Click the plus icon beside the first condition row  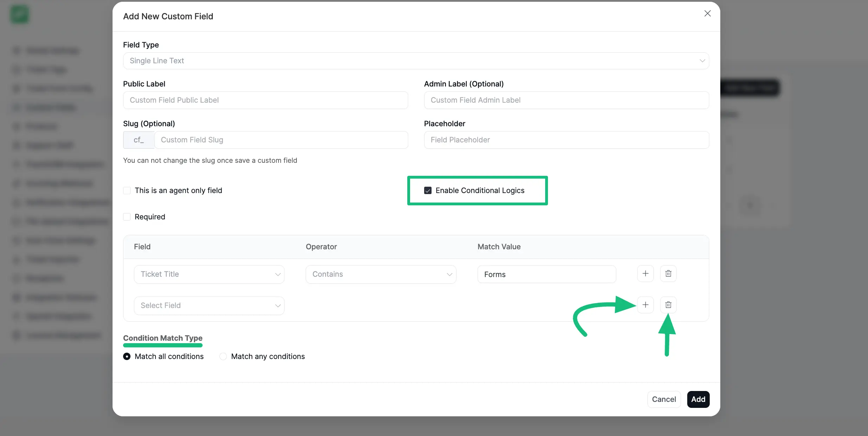coord(645,273)
